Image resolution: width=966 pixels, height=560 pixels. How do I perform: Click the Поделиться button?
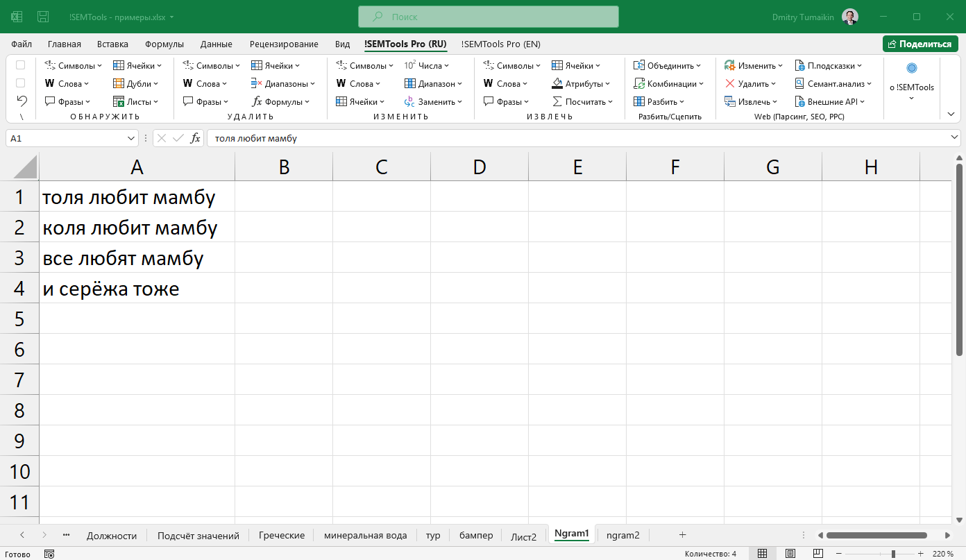pyautogui.click(x=920, y=44)
